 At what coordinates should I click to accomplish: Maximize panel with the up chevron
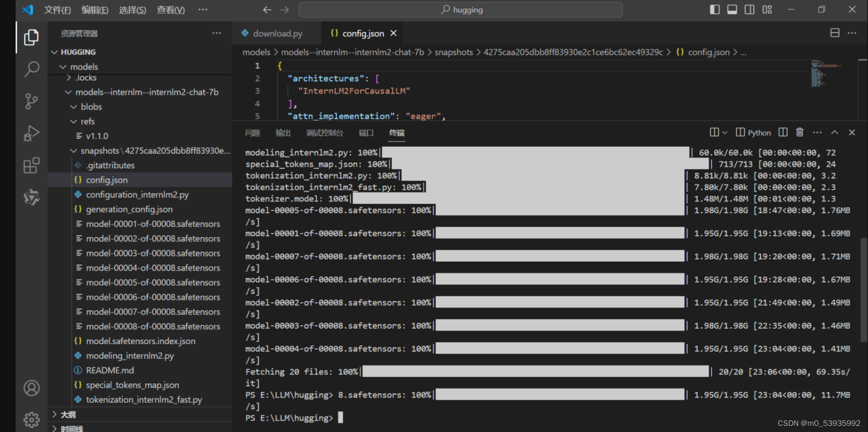835,132
